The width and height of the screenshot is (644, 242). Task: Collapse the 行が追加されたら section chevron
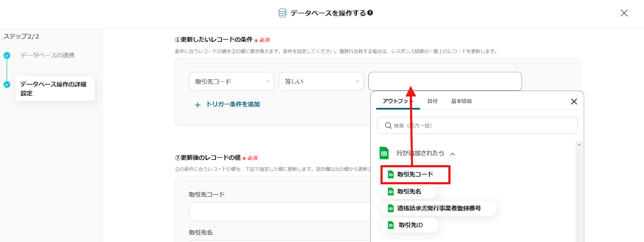[452, 154]
